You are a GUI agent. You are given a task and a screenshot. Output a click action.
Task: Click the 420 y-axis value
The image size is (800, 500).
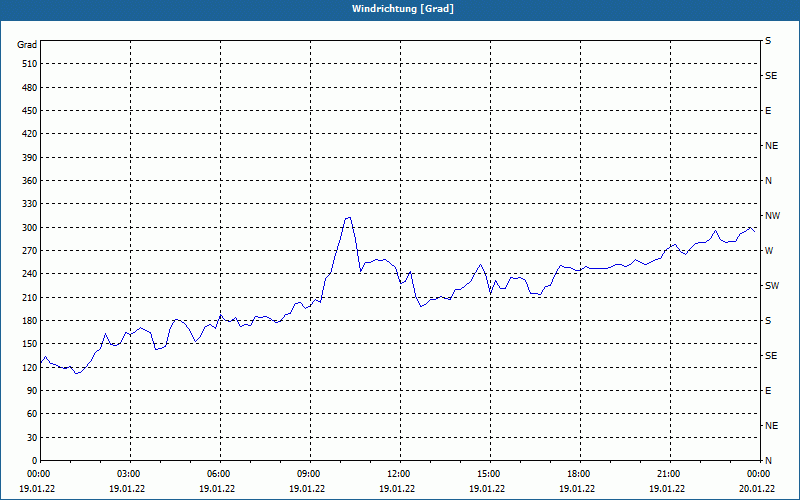pos(30,134)
